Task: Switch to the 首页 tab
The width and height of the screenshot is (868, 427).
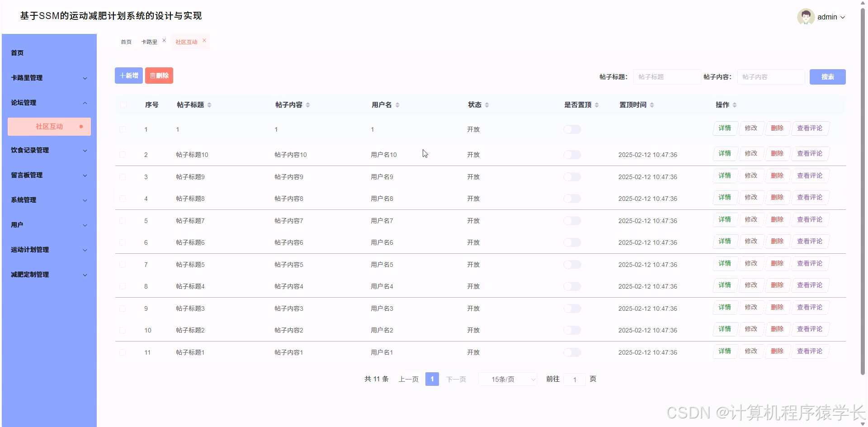Action: 126,42
